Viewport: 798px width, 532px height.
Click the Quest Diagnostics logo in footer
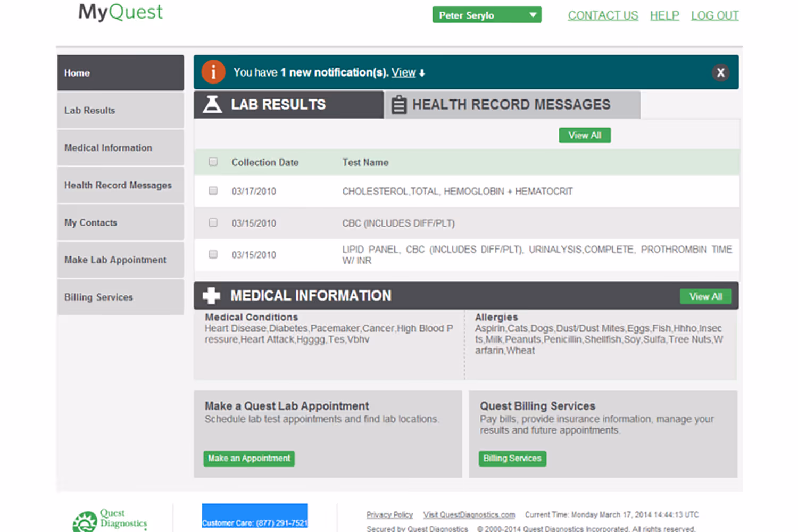[x=110, y=520]
